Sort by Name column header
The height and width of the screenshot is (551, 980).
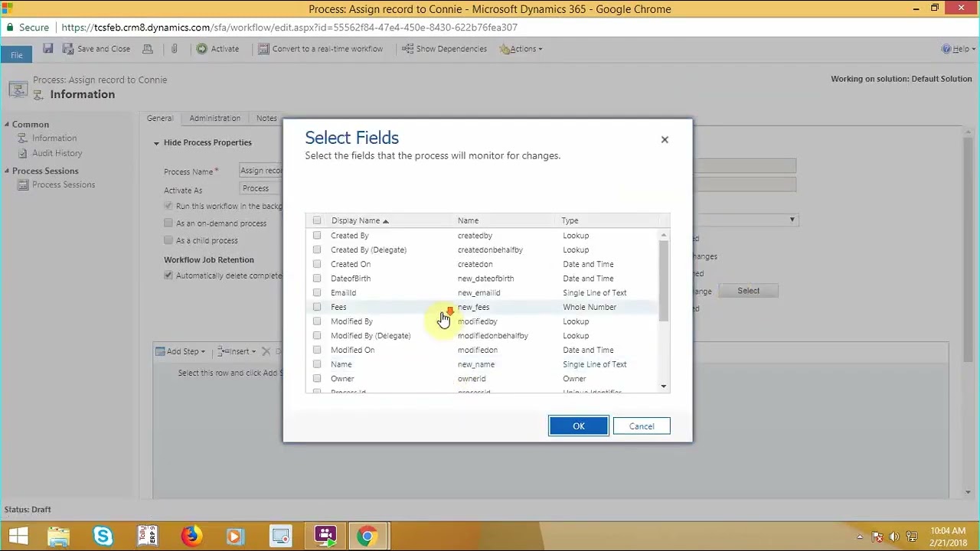(468, 220)
